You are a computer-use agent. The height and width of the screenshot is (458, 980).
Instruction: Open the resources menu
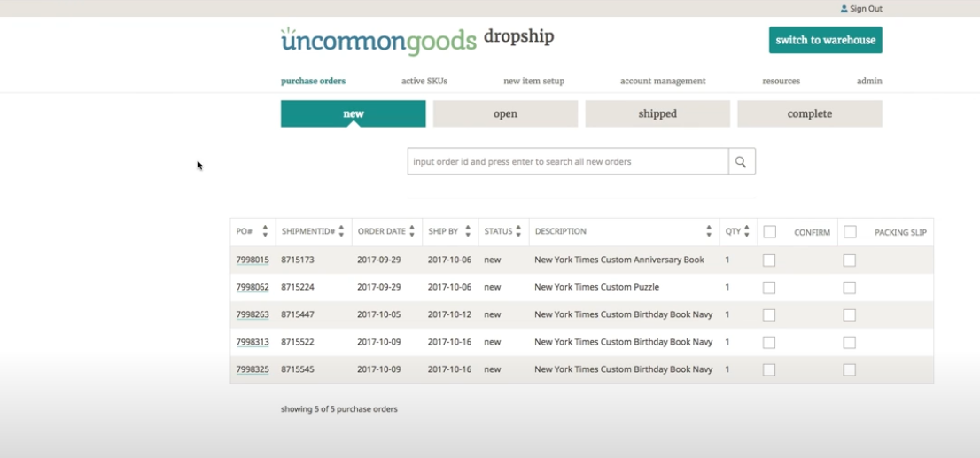(x=781, y=81)
